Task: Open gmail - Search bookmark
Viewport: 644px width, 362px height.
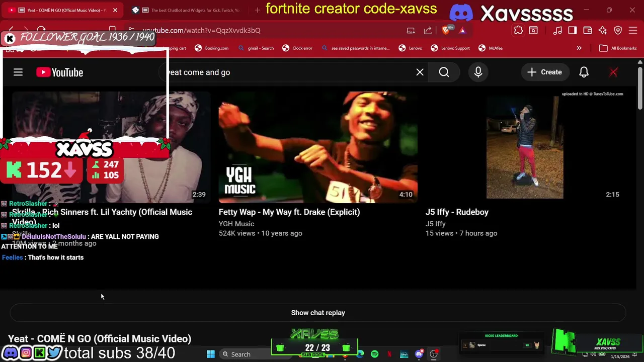Action: tap(256, 48)
